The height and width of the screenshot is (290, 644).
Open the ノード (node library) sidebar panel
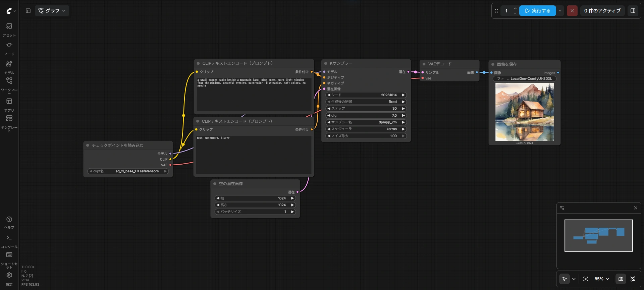pyautogui.click(x=9, y=48)
